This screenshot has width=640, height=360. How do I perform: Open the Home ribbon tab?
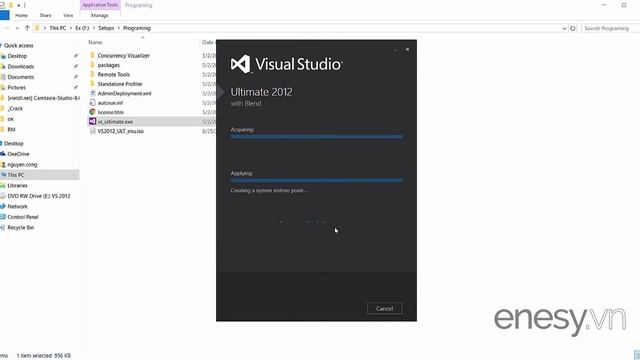(21, 15)
